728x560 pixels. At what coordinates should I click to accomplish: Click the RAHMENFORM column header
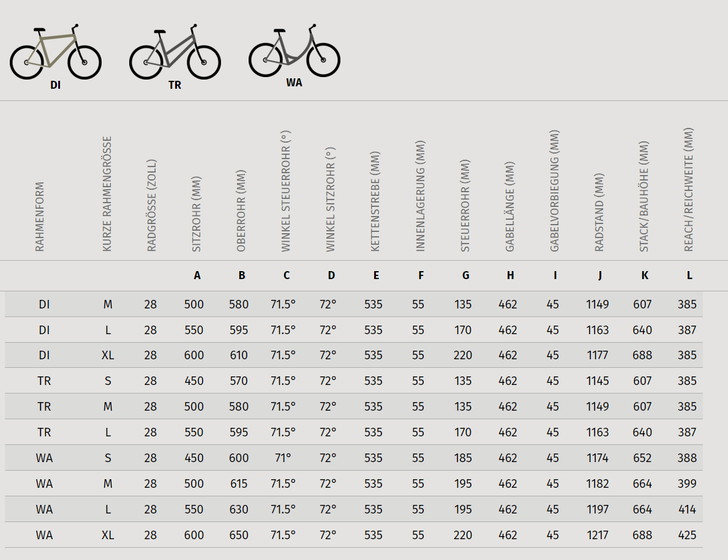click(x=40, y=217)
